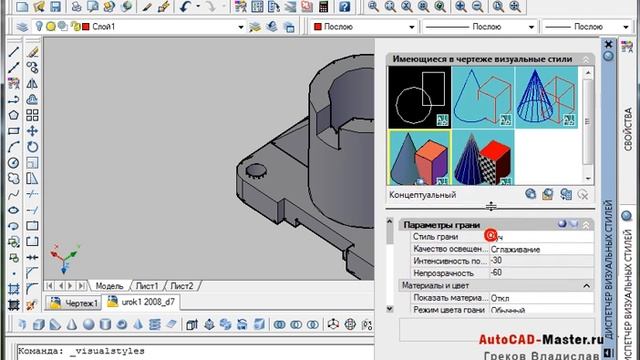
Task: Switch to the Лист1 layout tab
Action: pyautogui.click(x=147, y=286)
